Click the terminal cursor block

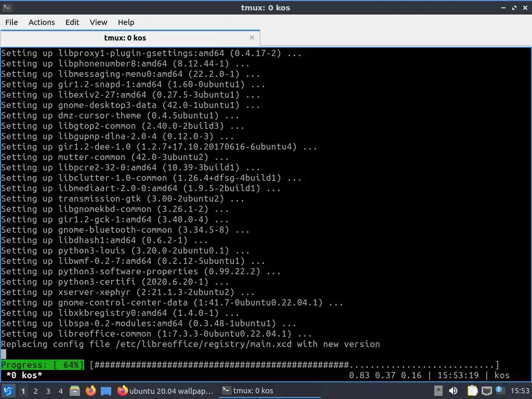pyautogui.click(x=4, y=354)
